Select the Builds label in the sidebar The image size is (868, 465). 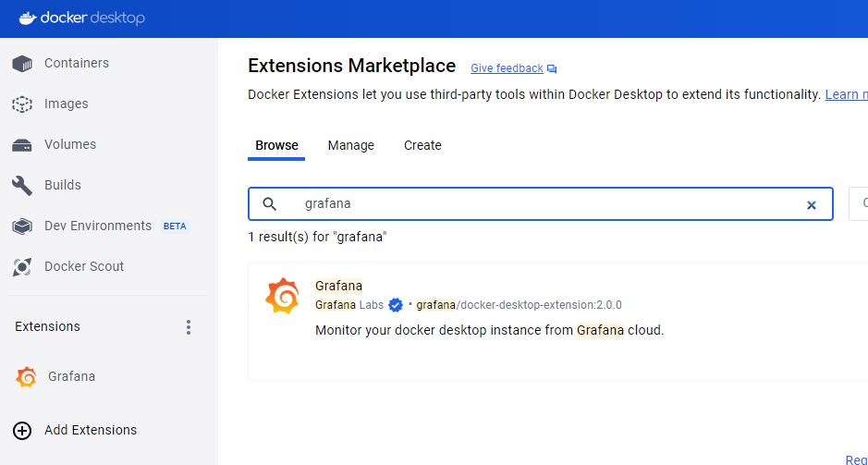click(63, 185)
